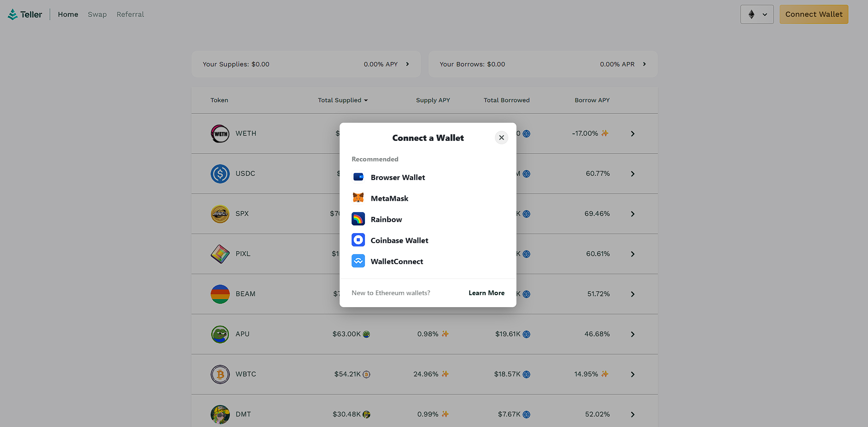
Task: Open the Swap page
Action: (x=97, y=14)
